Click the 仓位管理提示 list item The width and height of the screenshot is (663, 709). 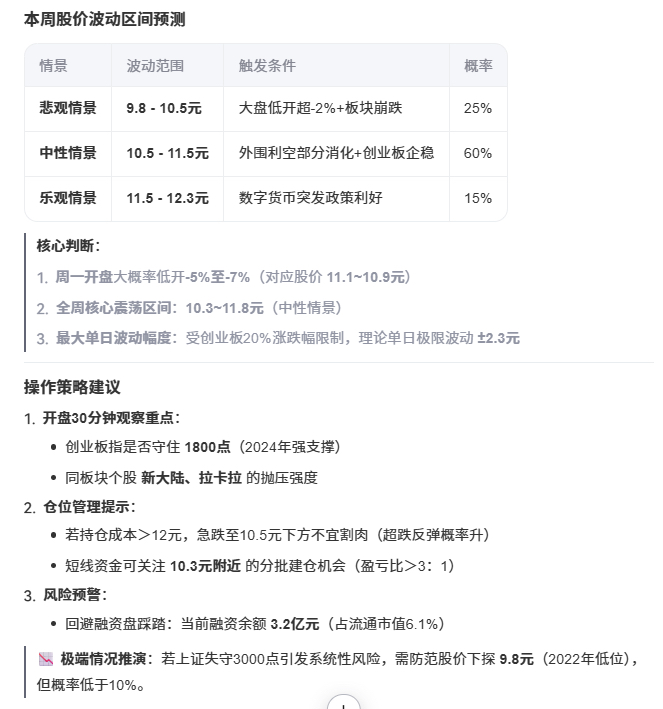(x=89, y=507)
